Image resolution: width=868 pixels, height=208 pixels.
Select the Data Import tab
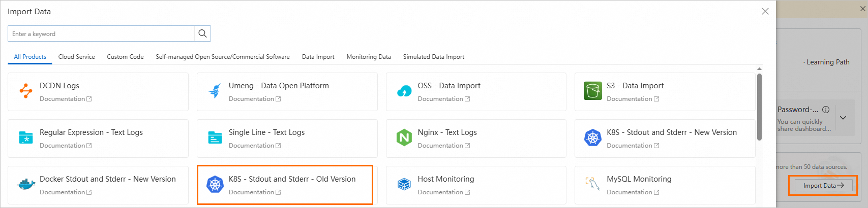(318, 57)
